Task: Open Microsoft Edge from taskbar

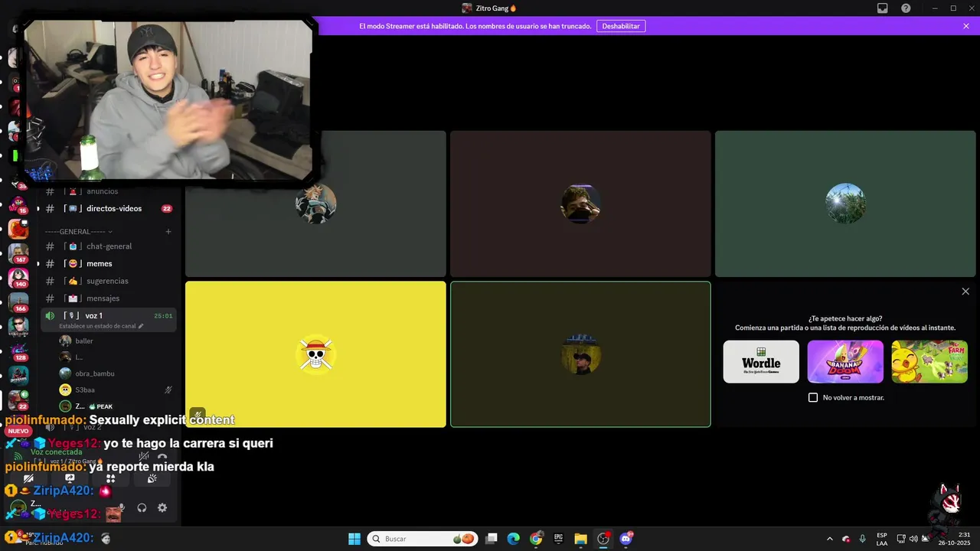Action: (x=514, y=539)
